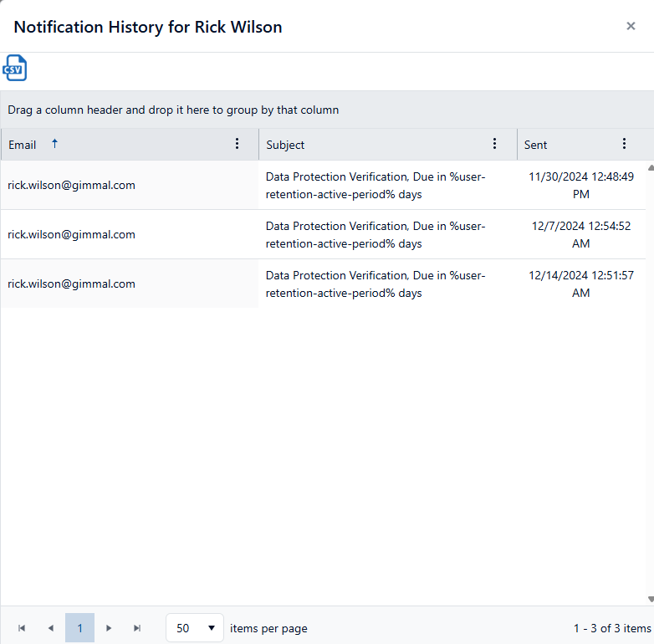Open Subject column options menu
This screenshot has width=654, height=644.
coord(494,144)
